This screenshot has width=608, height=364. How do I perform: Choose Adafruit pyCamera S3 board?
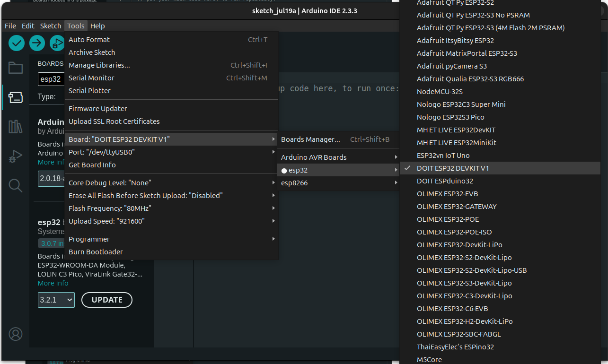[x=500, y=66]
